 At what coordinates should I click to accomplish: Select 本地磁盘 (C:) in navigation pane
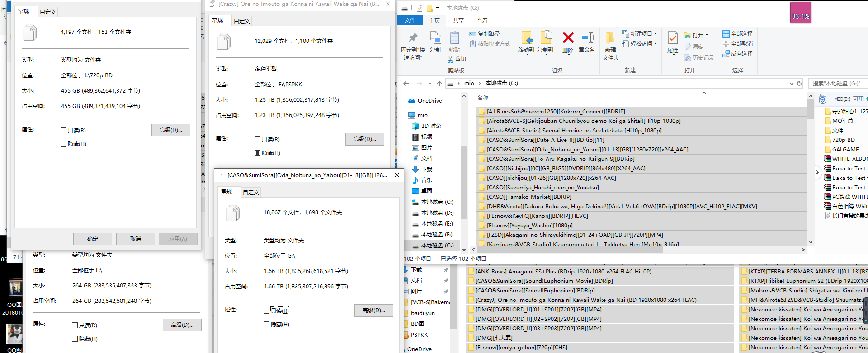(x=433, y=202)
